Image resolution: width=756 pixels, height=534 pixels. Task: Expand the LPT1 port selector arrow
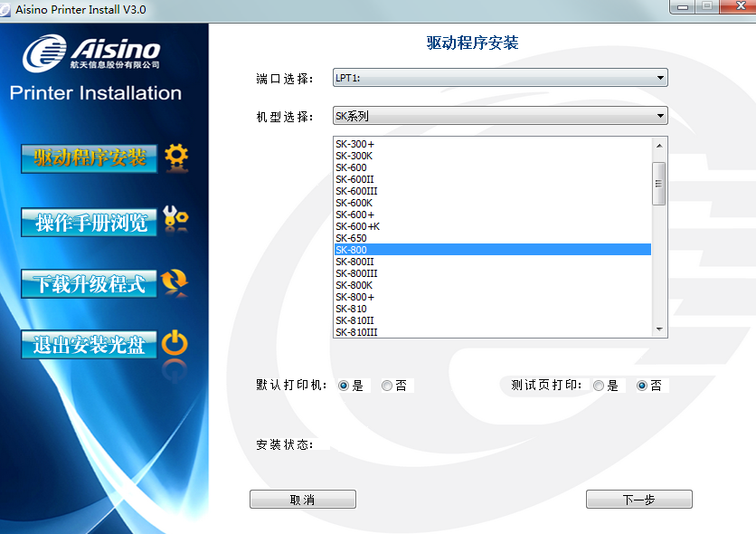(x=660, y=78)
